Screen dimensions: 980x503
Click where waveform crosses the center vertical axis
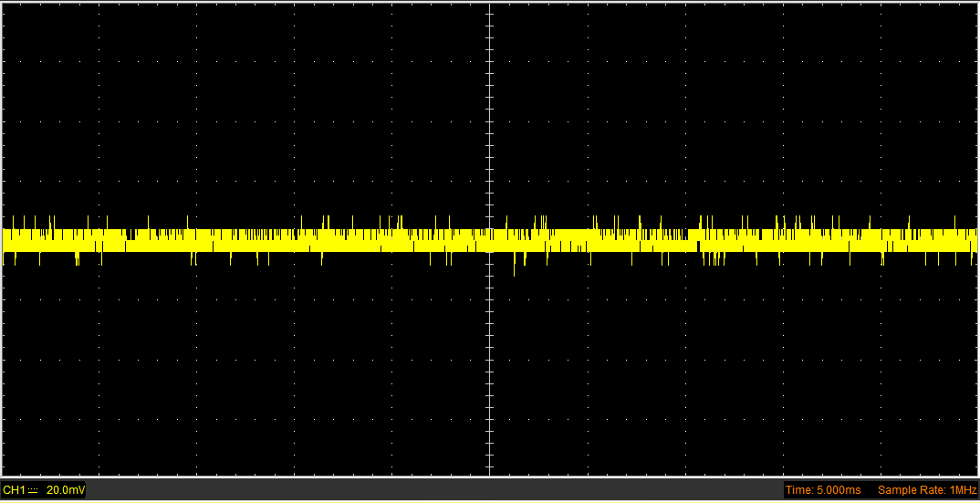[x=490, y=240]
